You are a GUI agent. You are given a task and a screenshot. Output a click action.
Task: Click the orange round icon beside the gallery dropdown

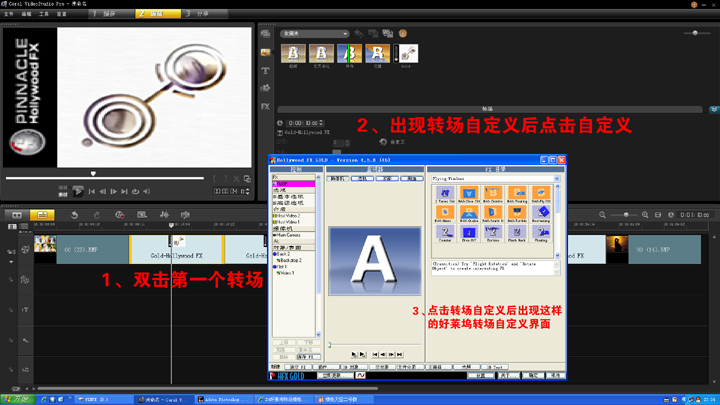tap(403, 34)
